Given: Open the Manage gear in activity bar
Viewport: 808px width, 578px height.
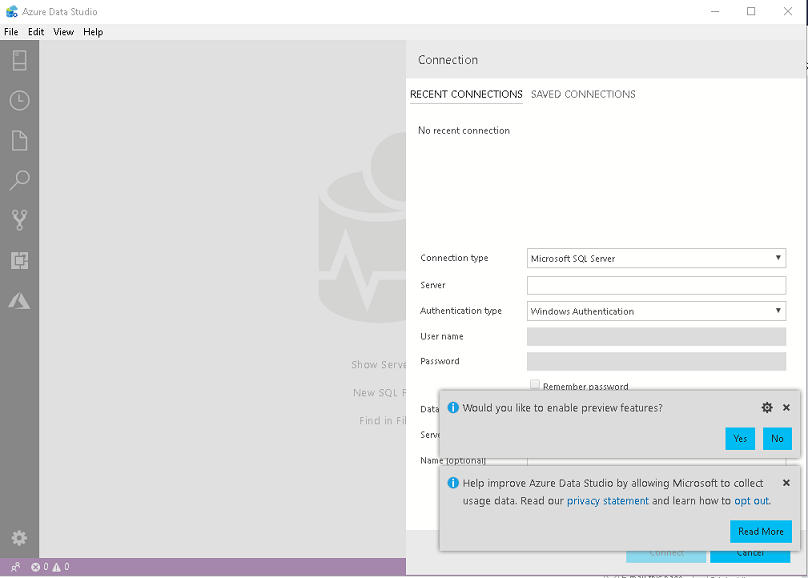Looking at the screenshot, I should coord(19,538).
